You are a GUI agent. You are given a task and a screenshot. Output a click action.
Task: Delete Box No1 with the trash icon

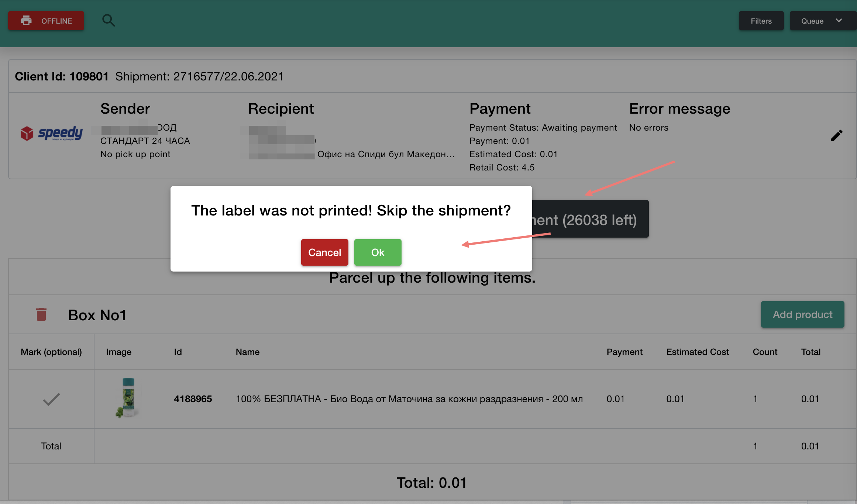pos(41,315)
